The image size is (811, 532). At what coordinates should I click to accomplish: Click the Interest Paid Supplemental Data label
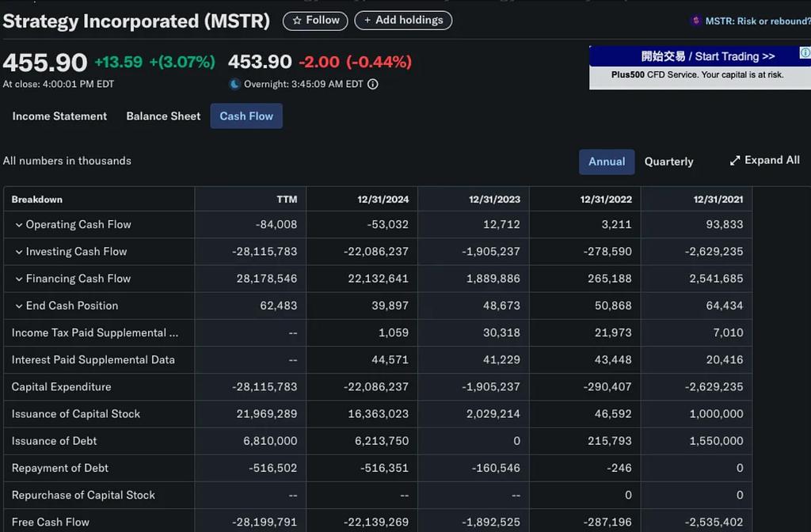(x=93, y=360)
